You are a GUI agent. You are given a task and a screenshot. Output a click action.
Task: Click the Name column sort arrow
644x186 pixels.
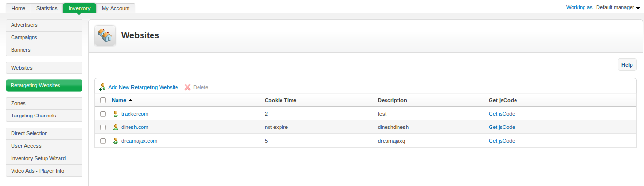130,100
